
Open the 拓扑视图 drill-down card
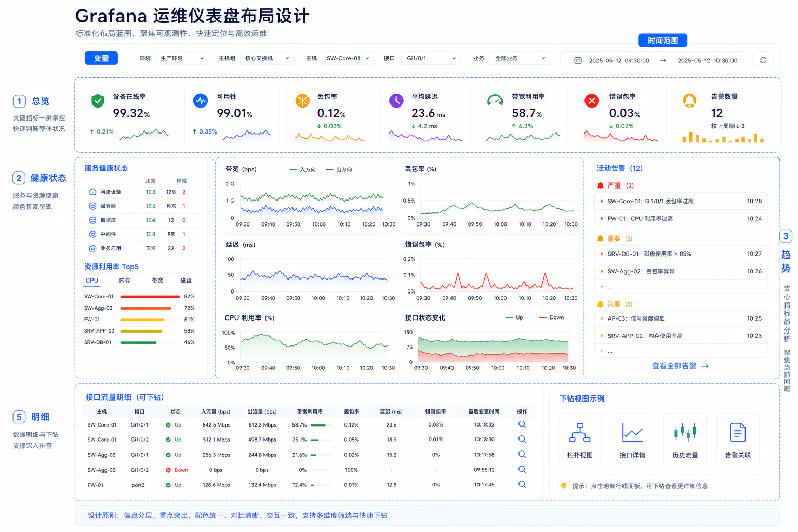coord(580,439)
